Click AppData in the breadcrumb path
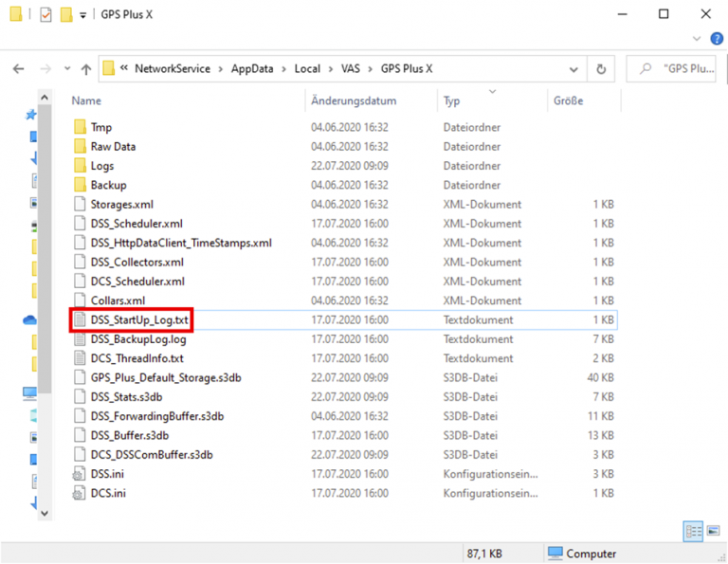Image resolution: width=728 pixels, height=564 pixels. pyautogui.click(x=254, y=69)
